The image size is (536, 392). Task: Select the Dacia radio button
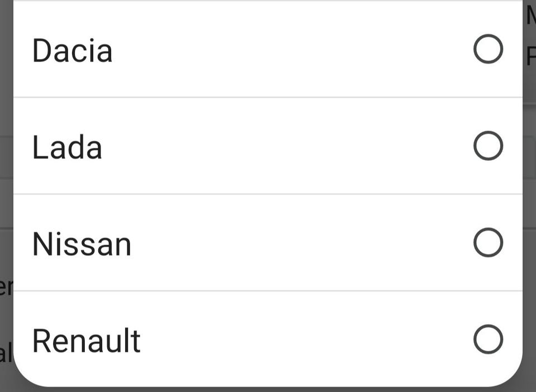pos(488,49)
